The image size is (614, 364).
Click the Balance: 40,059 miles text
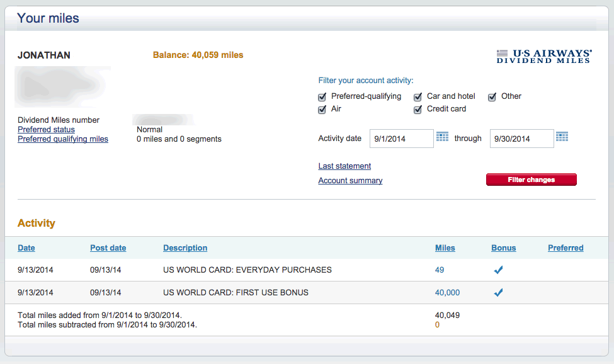click(198, 55)
